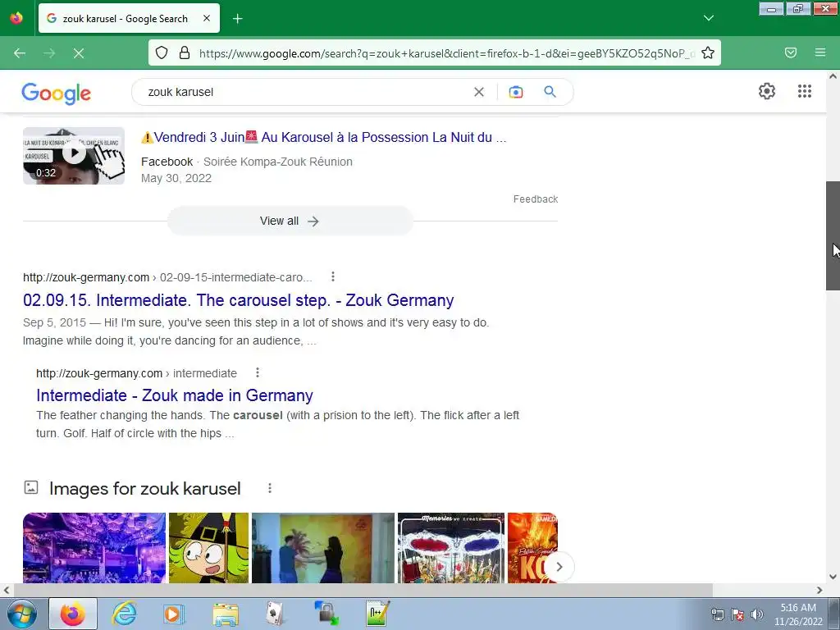Open tracking protection shield icon in address bar
Screen dimensions: 840x630
(x=162, y=52)
